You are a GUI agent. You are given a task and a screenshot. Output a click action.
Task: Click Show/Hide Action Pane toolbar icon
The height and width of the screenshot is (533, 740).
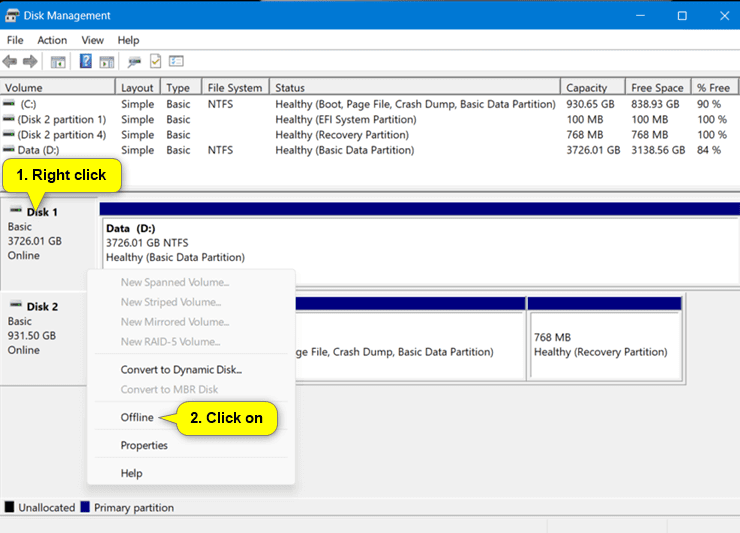click(106, 62)
